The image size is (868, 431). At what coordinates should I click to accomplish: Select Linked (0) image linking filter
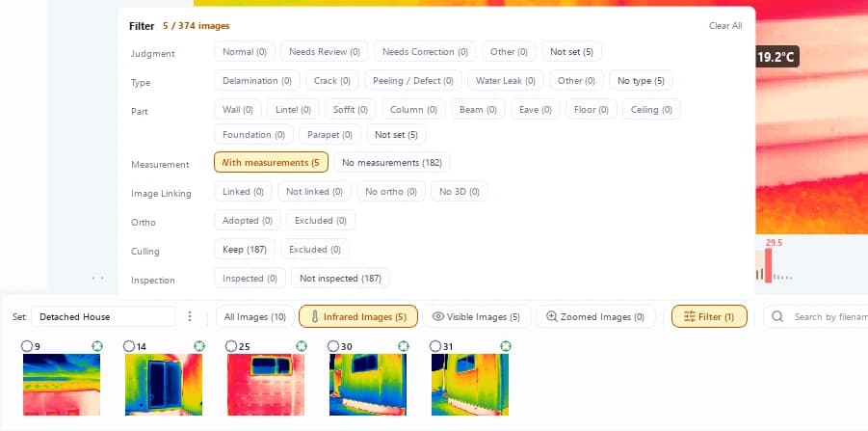click(243, 191)
